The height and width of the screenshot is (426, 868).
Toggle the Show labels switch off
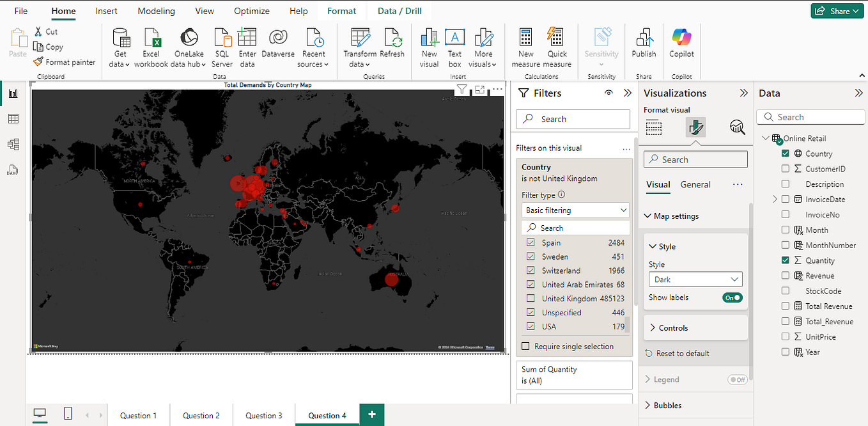click(x=732, y=297)
